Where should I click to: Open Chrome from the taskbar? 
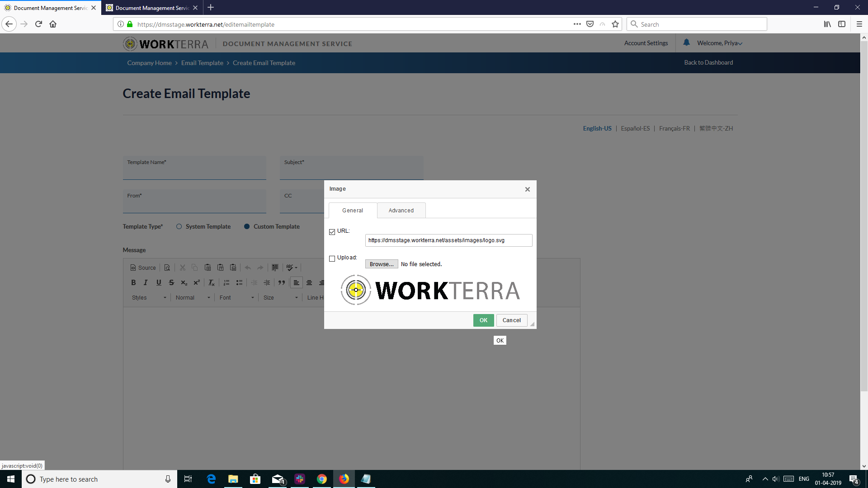(x=322, y=479)
